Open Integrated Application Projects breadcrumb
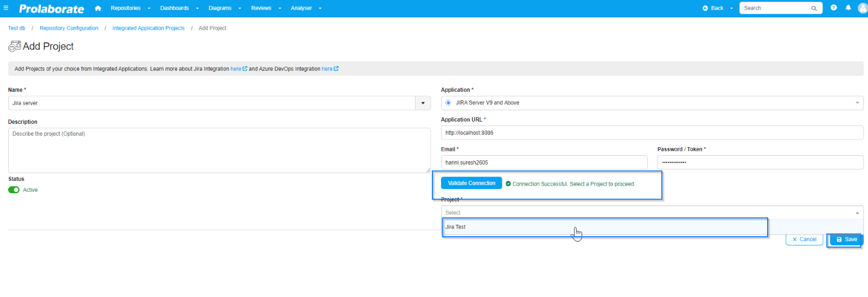This screenshot has height=297, width=868. pos(148,28)
